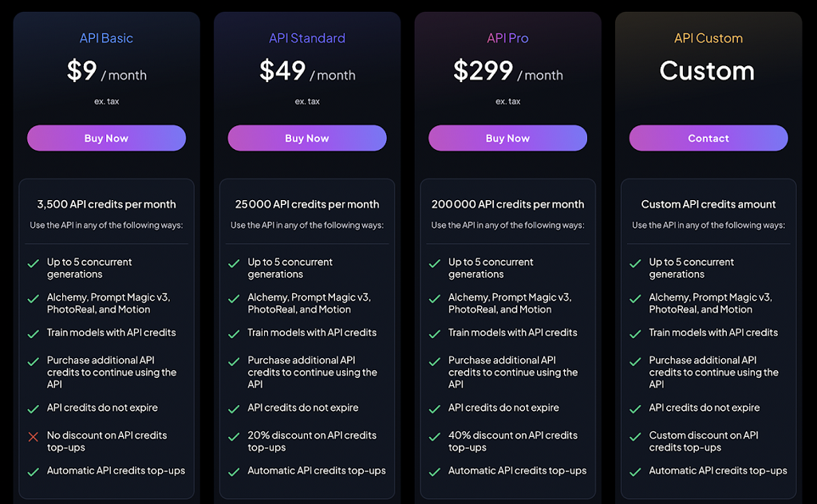Click API Basic checkmark for Alchemy, Prompt Magic
Image resolution: width=817 pixels, height=504 pixels.
tap(34, 299)
